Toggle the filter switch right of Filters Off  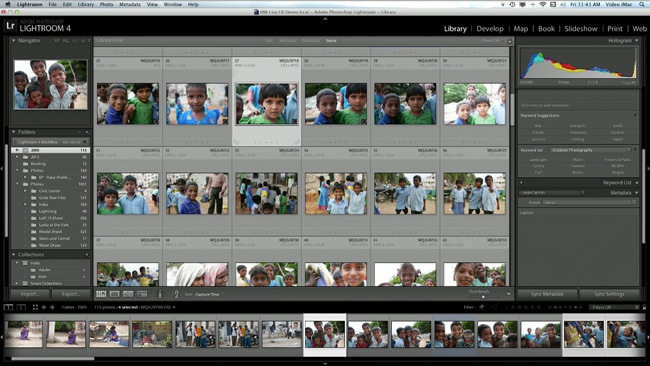pyautogui.click(x=644, y=307)
